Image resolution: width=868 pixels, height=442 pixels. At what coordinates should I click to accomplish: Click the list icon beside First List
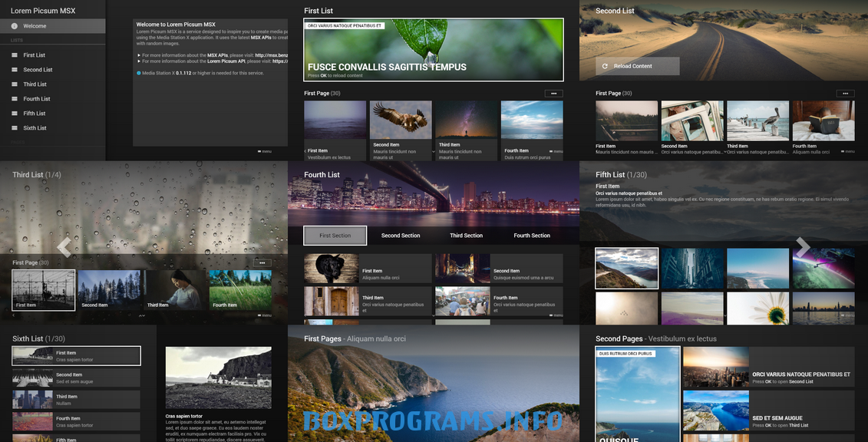tap(14, 55)
